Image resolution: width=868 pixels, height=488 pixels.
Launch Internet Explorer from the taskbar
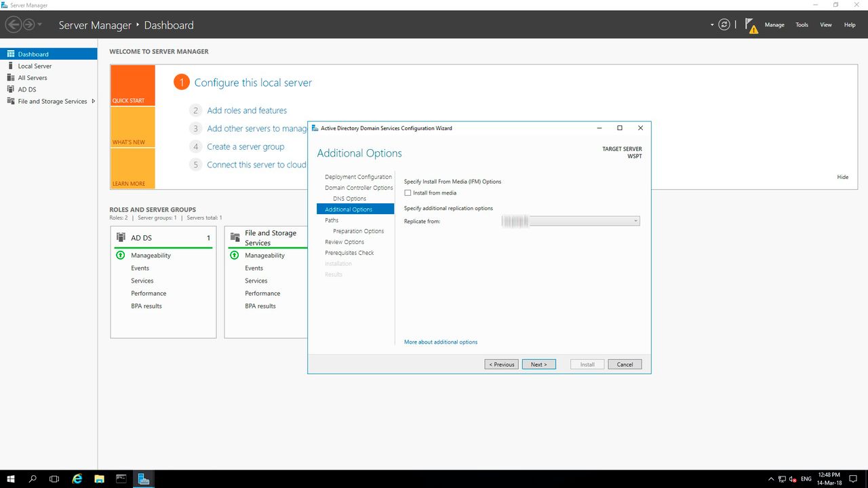[77, 479]
